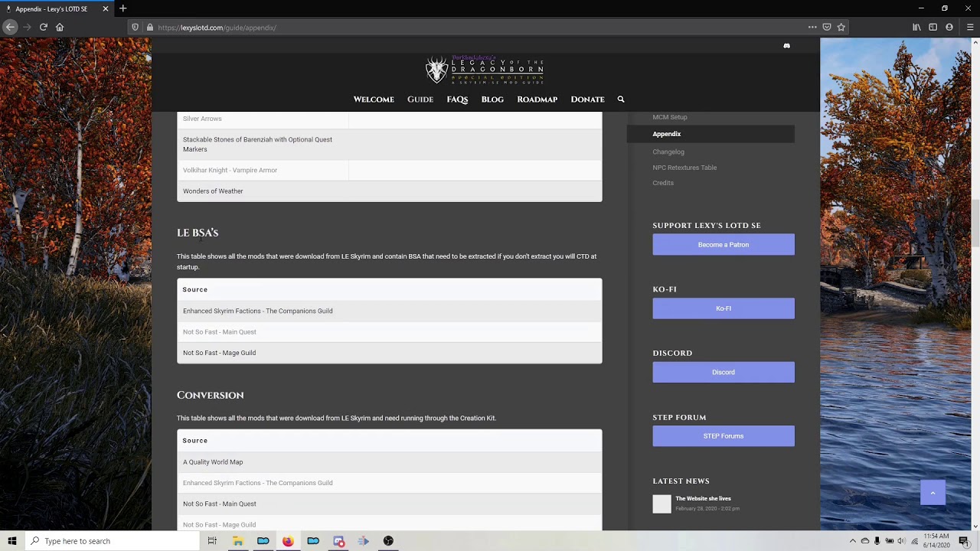Open the Firefox home page icon
This screenshot has width=980, height=551.
[x=60, y=27]
